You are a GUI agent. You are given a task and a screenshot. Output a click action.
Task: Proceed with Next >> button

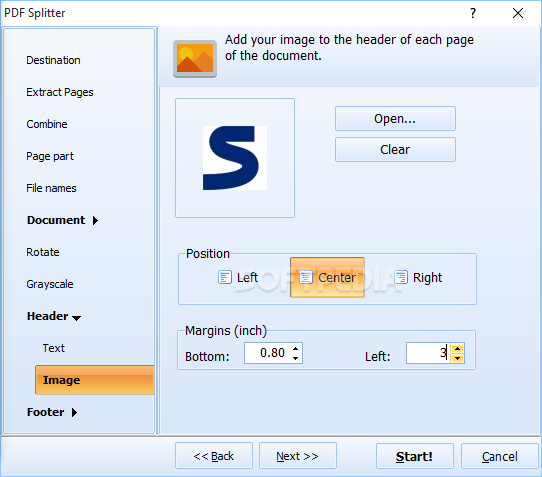(298, 456)
